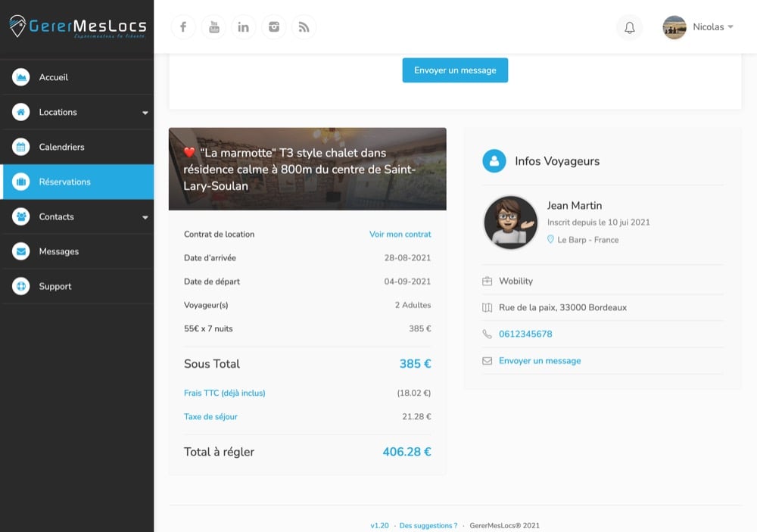Call the phone number 0612345678
Screen dimensions: 757x532
525,334
